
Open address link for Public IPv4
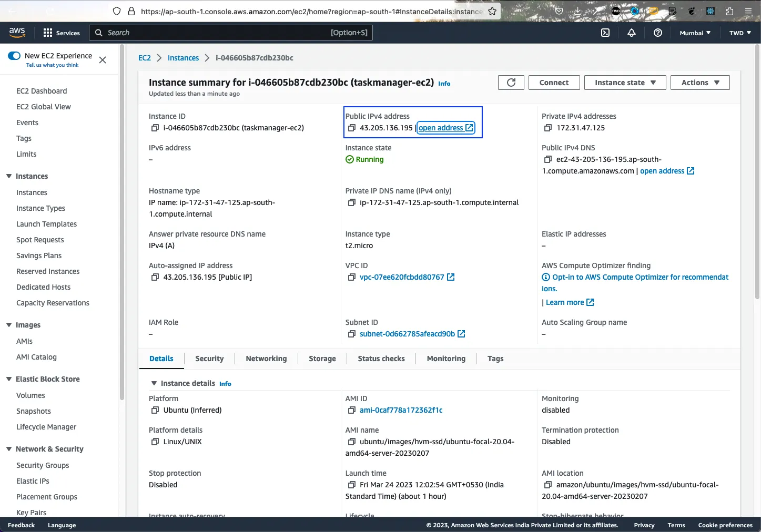tap(446, 128)
